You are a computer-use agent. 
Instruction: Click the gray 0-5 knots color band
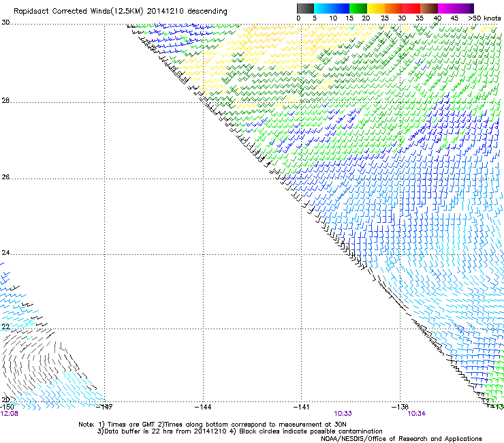pos(305,8)
